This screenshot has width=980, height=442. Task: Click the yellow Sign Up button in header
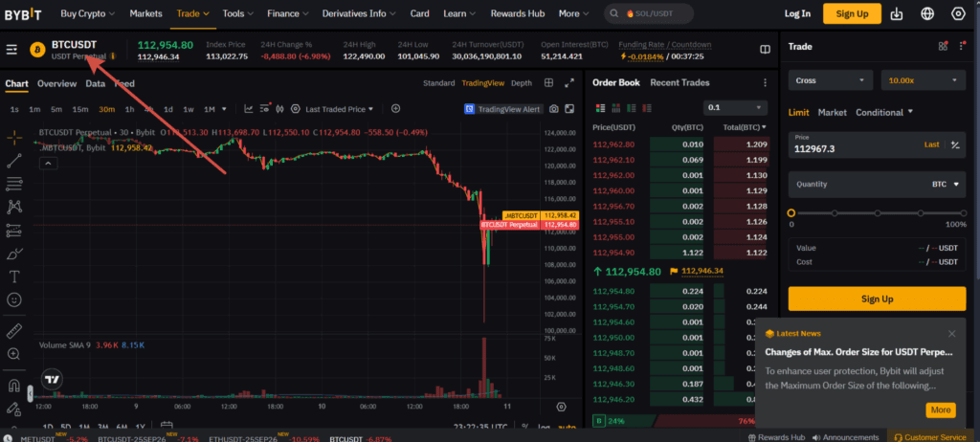click(x=851, y=13)
